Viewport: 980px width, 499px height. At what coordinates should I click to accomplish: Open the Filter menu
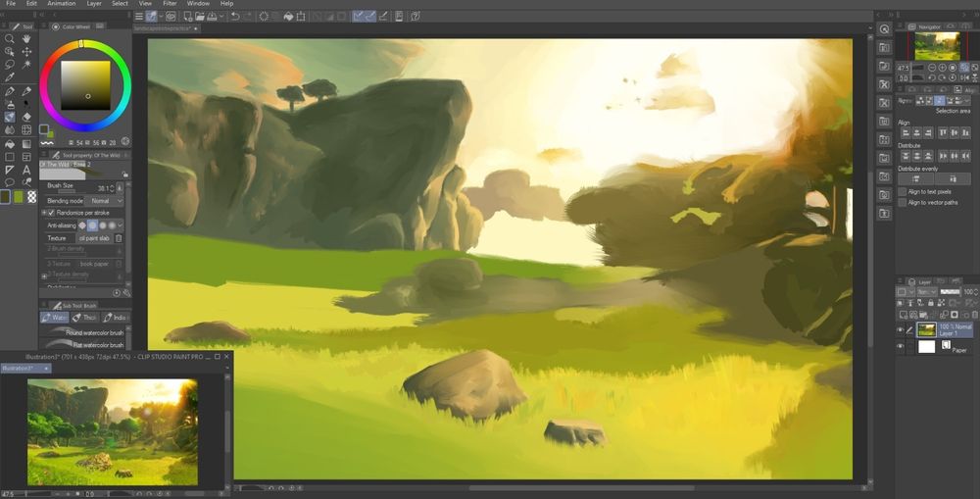(170, 4)
